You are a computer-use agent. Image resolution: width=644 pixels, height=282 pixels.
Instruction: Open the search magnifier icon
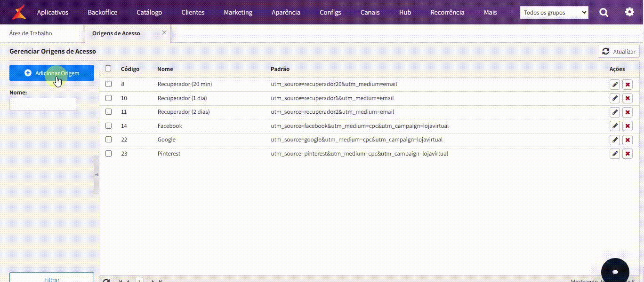[604, 13]
